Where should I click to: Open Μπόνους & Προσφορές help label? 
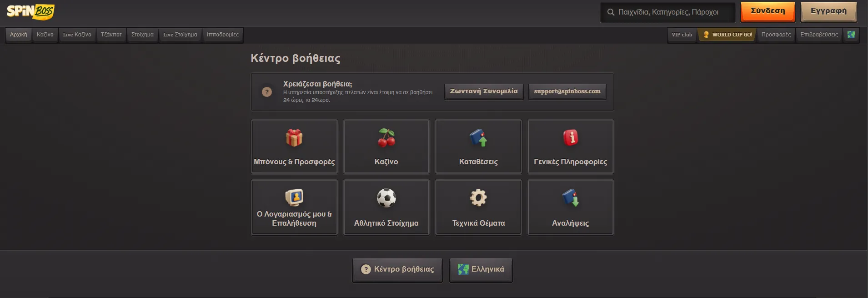point(294,162)
